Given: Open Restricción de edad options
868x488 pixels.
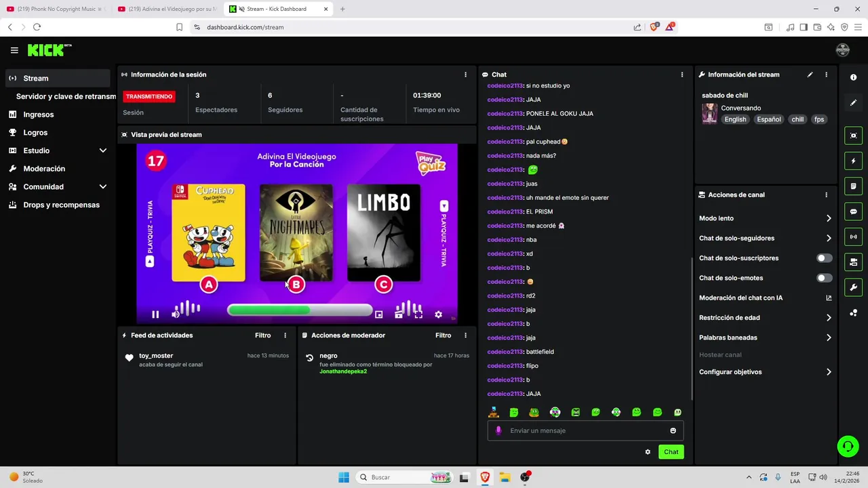Looking at the screenshot, I should tap(765, 317).
